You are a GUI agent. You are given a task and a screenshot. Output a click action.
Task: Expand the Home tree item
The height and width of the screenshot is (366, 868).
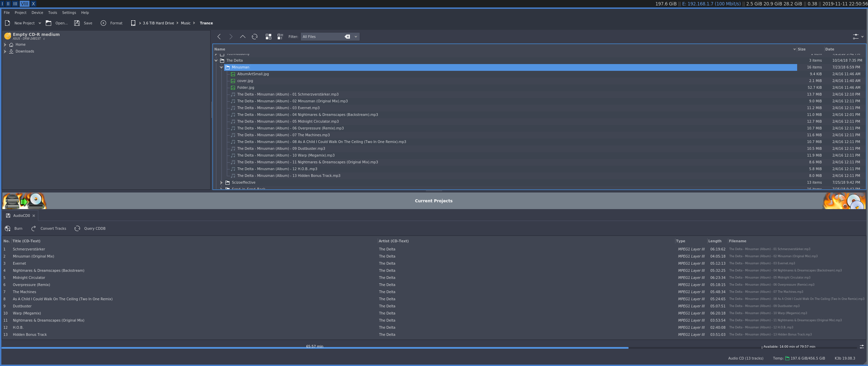5,45
